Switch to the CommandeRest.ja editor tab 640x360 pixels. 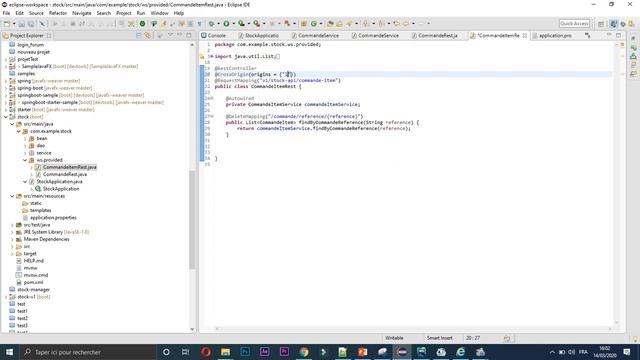pyautogui.click(x=434, y=36)
